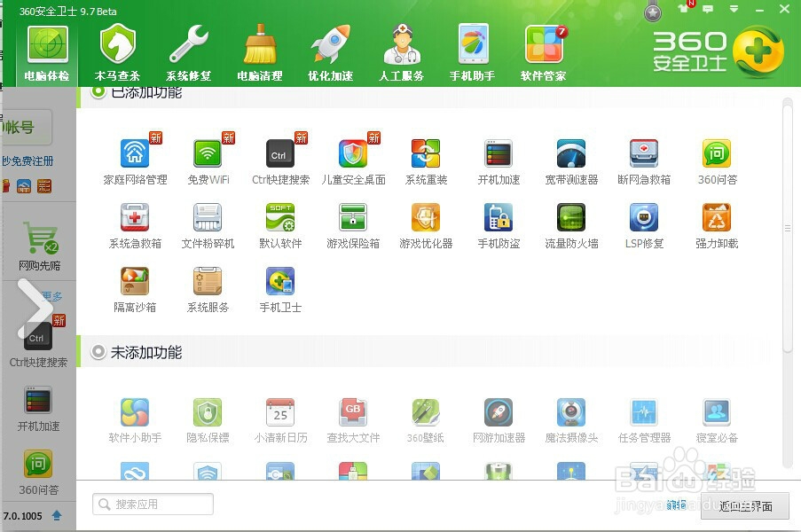Open the feedback message icon in title bar

coord(708,9)
